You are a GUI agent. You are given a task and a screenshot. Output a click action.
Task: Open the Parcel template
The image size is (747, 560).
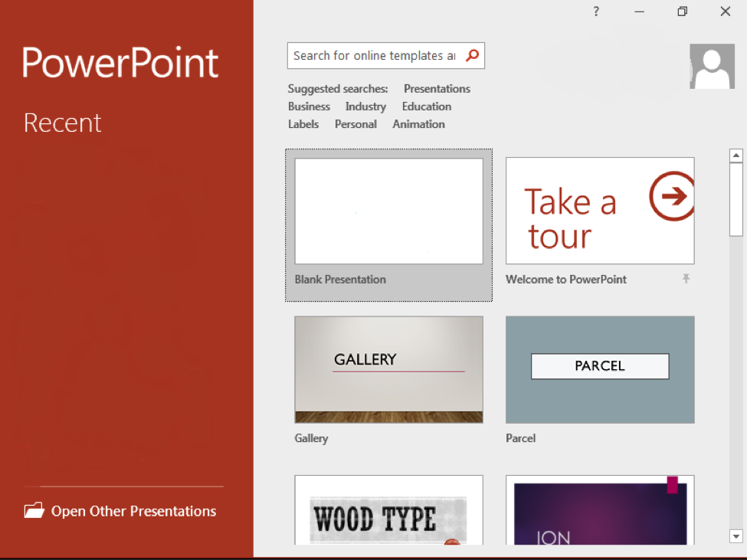click(600, 369)
